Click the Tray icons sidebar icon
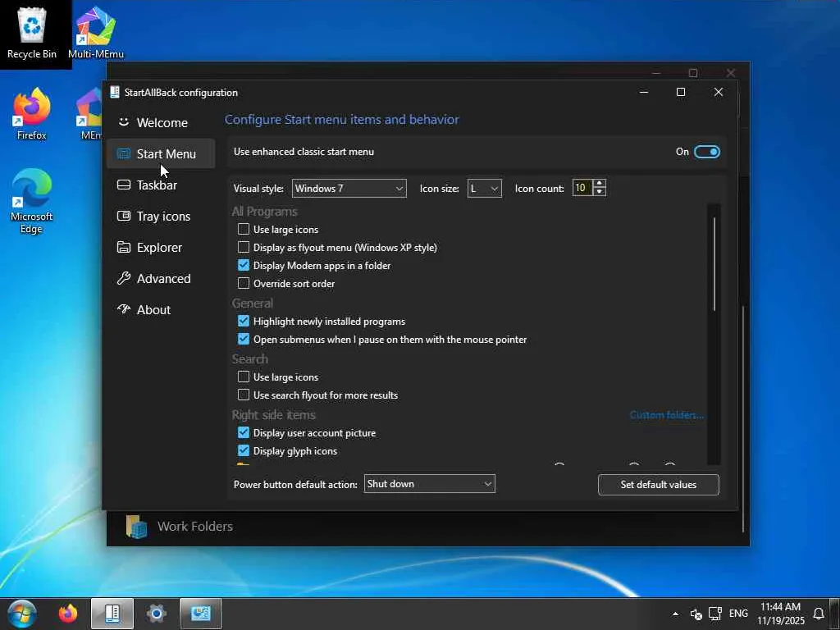The image size is (840, 630). 124,216
